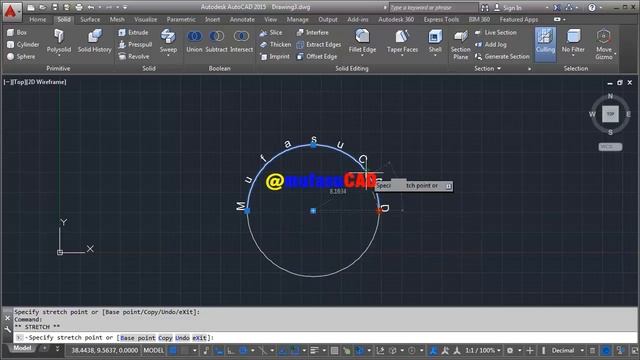640x360 pixels.
Task: Switch to the Express Tools tab
Action: click(x=441, y=19)
